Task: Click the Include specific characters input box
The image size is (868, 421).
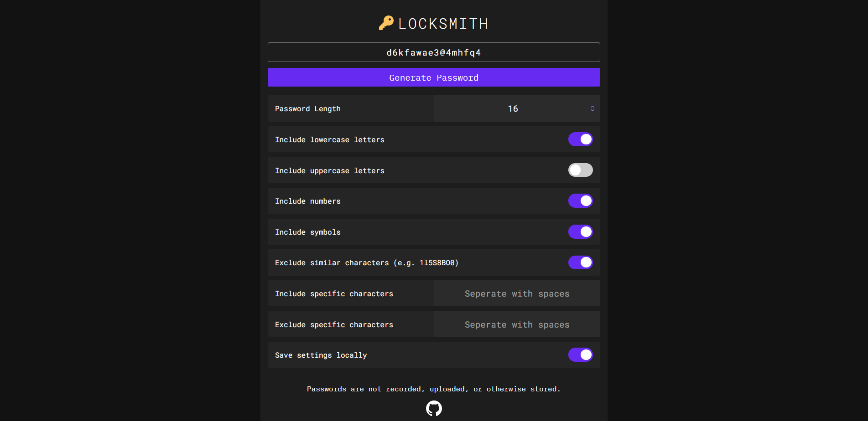Action: click(517, 294)
